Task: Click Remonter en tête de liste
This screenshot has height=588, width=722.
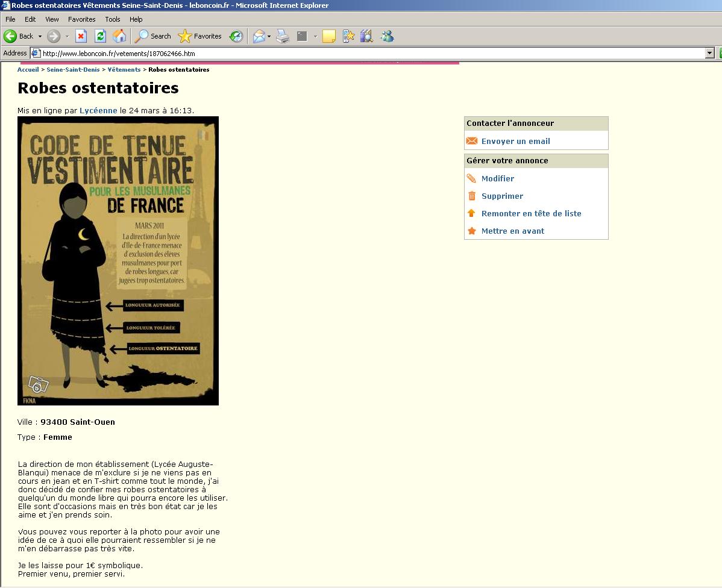Action: 532,214
